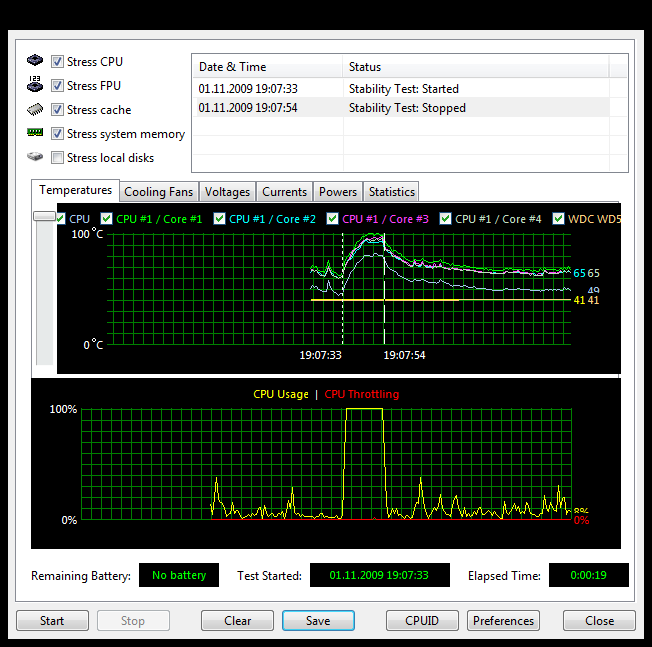Screen dimensions: 652x647
Task: Click the cache chip icon beside Stress cache
Action: 35,109
